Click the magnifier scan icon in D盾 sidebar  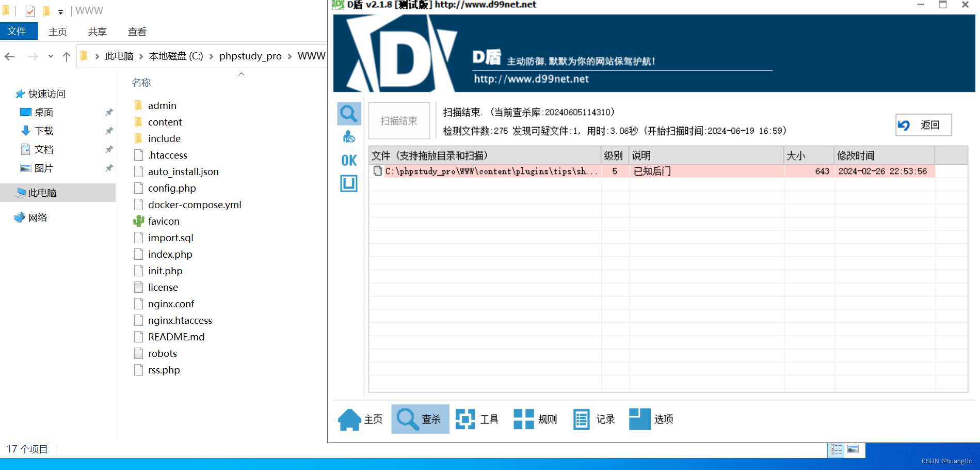coord(349,114)
